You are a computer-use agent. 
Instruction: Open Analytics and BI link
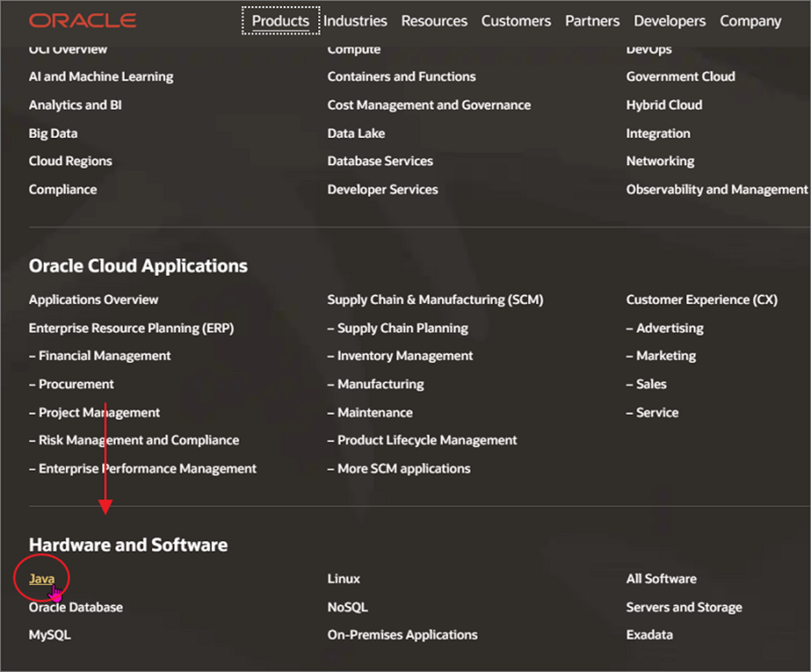(75, 105)
